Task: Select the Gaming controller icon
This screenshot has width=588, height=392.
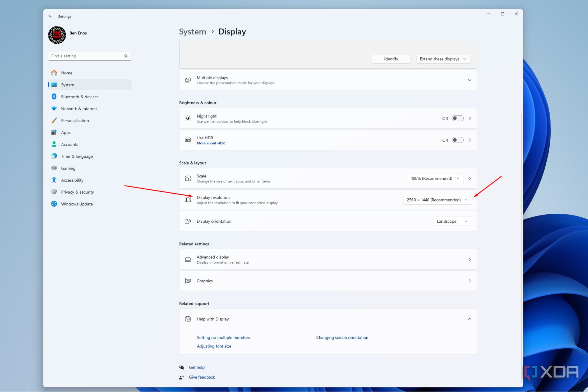Action: coord(54,168)
